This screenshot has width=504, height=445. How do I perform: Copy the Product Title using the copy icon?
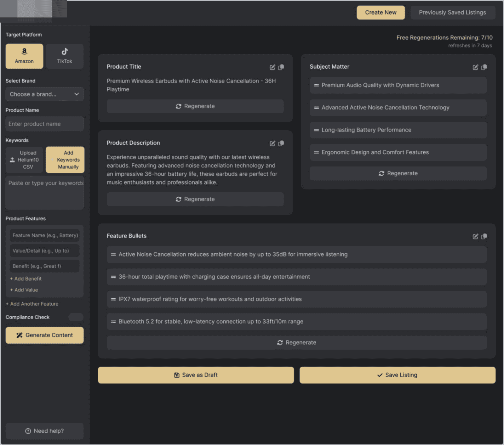[281, 67]
